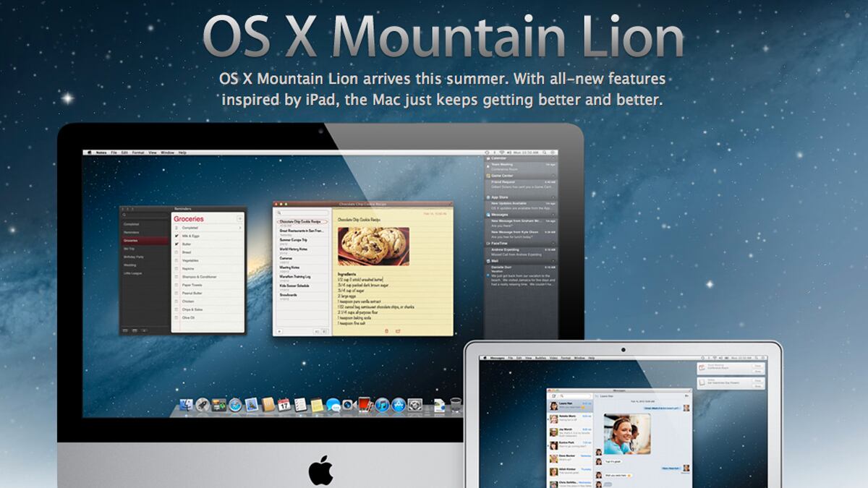The height and width of the screenshot is (488, 868).
Task: Collapse the FaceTime section in Notification Center
Action: 553,242
